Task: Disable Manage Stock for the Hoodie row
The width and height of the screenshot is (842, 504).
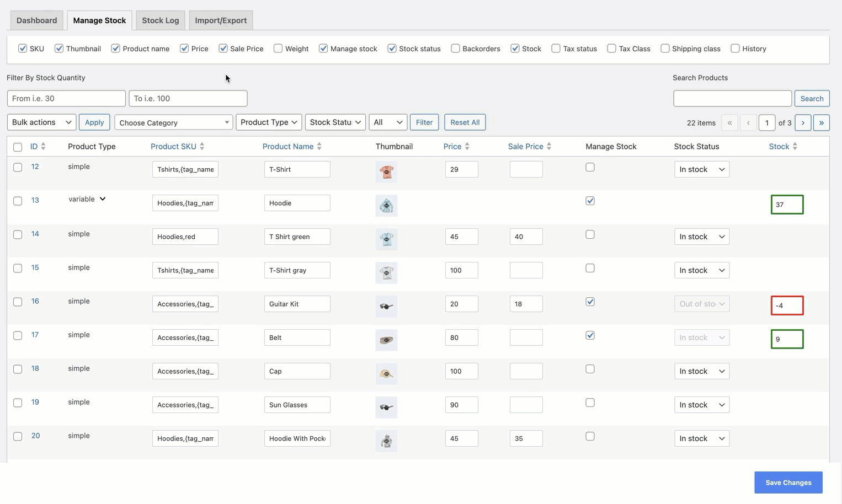Action: click(x=590, y=201)
